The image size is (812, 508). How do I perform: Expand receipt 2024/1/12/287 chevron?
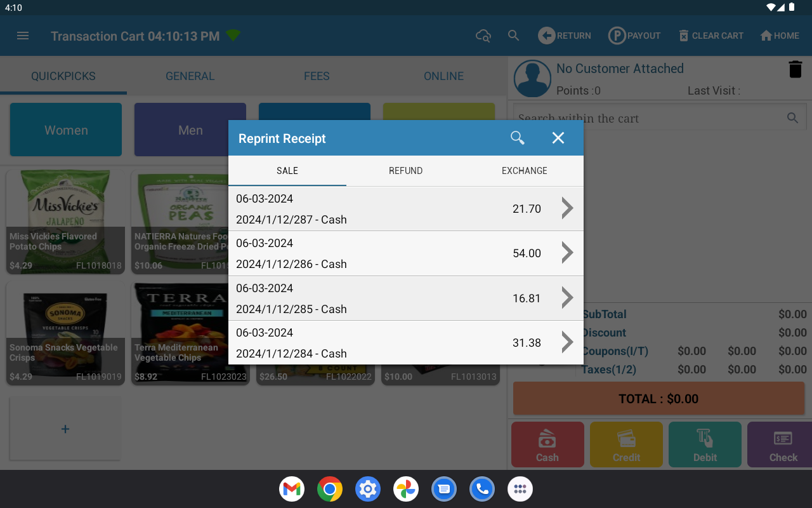click(x=567, y=208)
